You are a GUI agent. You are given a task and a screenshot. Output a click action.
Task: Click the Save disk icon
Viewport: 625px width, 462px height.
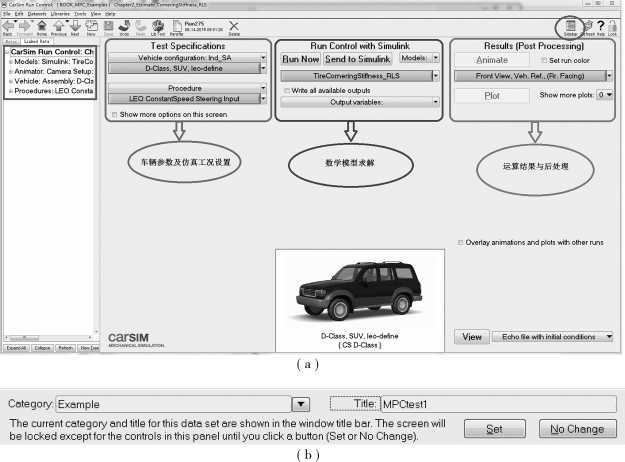pyautogui.click(x=108, y=26)
